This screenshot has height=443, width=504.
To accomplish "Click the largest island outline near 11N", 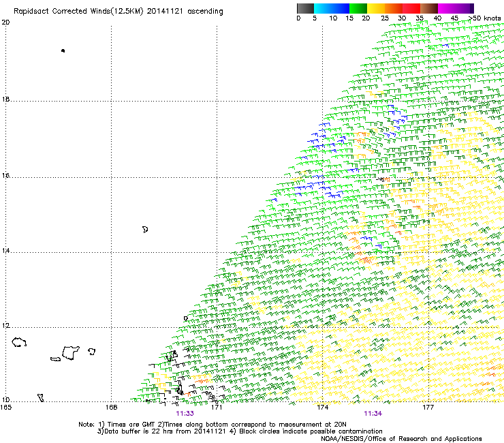I will pyautogui.click(x=71, y=352).
